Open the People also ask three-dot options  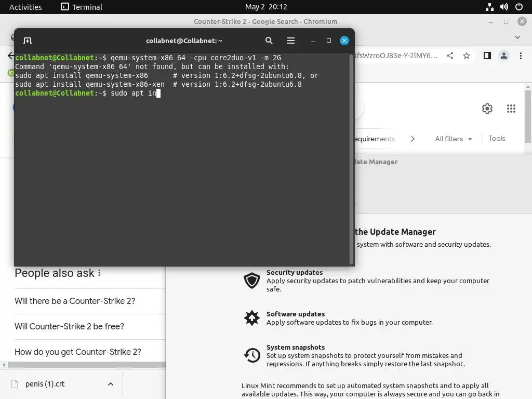(x=99, y=273)
